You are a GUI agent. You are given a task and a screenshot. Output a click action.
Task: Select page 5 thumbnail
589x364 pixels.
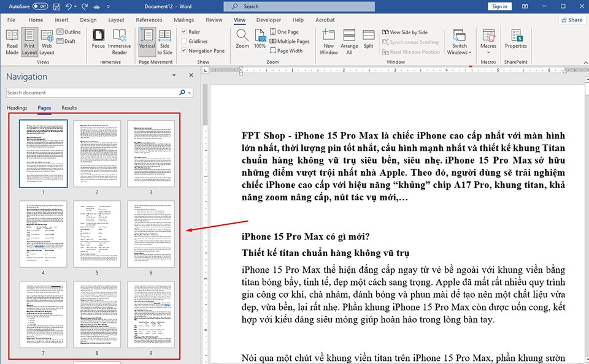[97, 234]
